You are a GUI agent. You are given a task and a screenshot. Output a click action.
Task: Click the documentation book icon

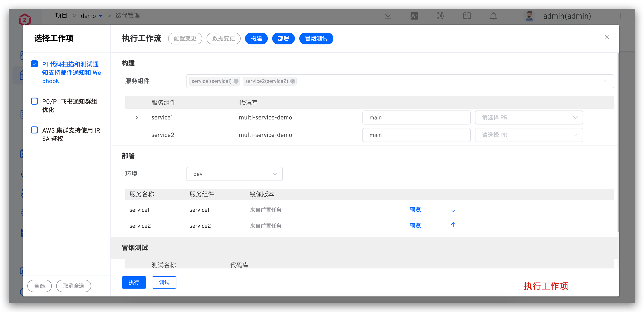pos(467,16)
